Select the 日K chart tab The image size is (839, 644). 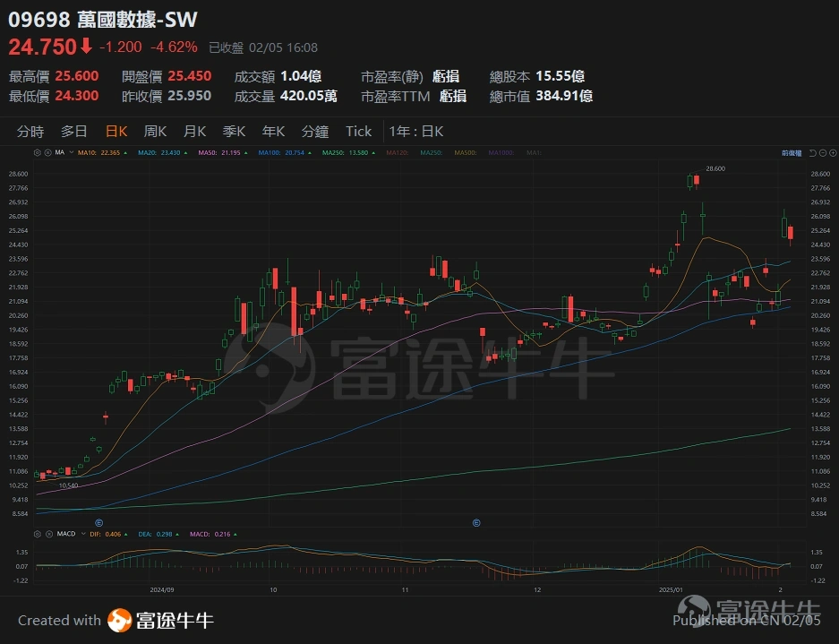(x=116, y=132)
